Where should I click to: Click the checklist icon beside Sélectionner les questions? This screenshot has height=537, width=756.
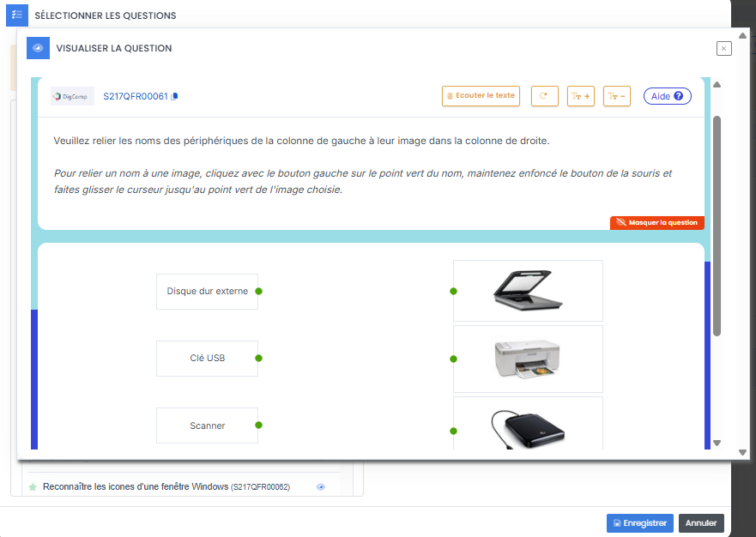[x=17, y=15]
